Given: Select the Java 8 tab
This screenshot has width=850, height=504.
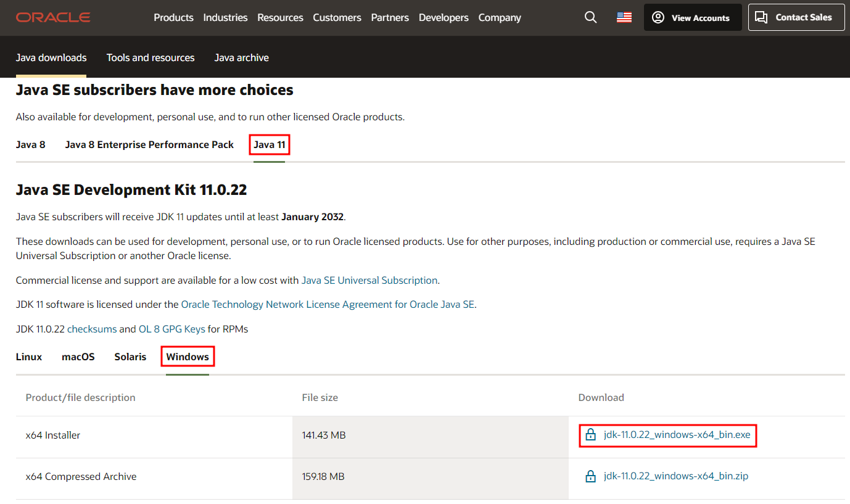Looking at the screenshot, I should click(x=31, y=144).
